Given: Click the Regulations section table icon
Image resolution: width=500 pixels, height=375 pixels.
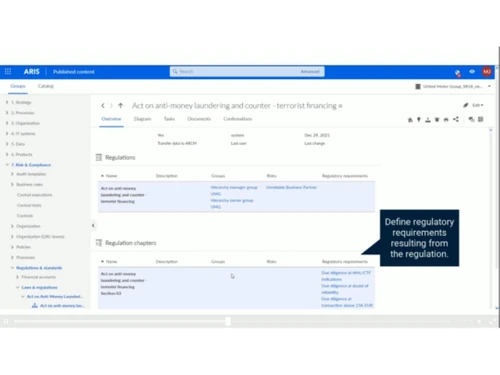Looking at the screenshot, I should (99, 157).
